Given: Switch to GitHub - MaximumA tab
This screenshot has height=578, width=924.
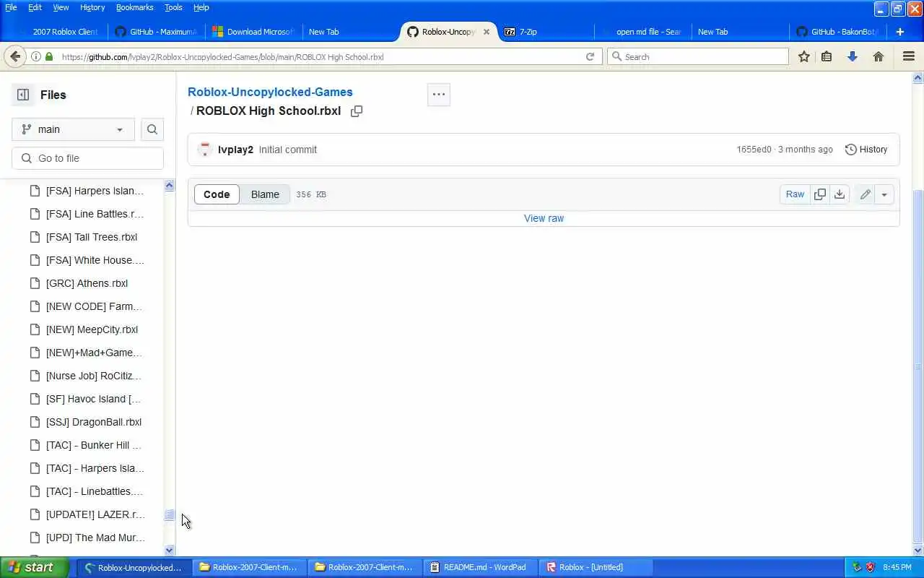Looking at the screenshot, I should pyautogui.click(x=157, y=32).
